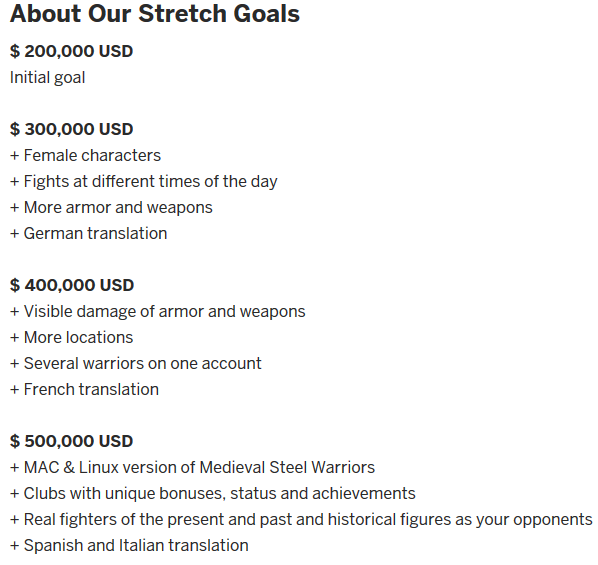Select the $ 400,000 USD heading

coord(72,285)
